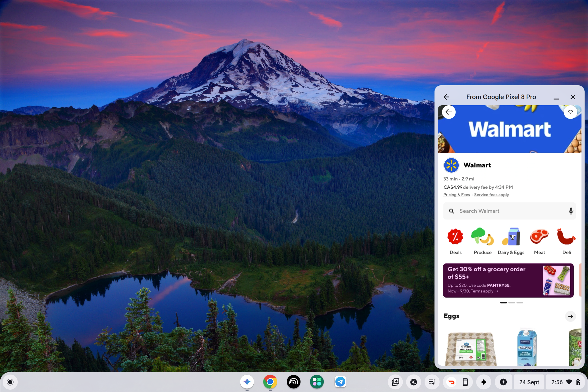The image size is (588, 392).
Task: Open the Deals category
Action: point(455,241)
